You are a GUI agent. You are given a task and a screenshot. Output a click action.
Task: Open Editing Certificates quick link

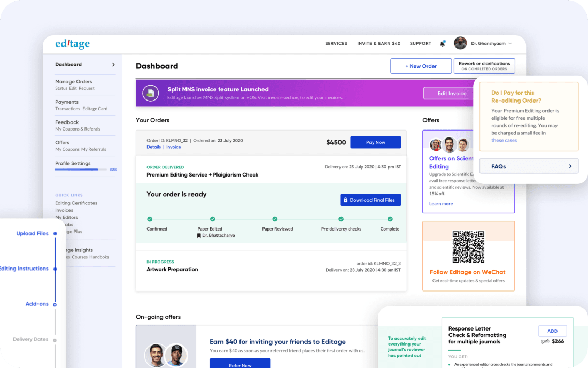[x=76, y=203]
